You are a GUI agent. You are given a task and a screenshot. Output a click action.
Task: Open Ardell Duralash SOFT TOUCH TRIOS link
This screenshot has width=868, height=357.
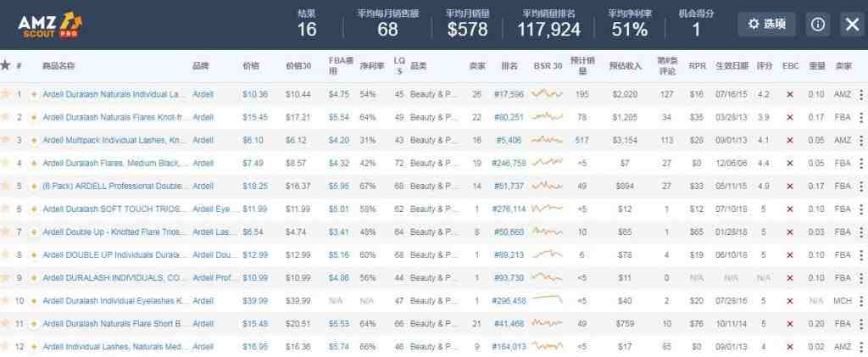click(x=114, y=209)
